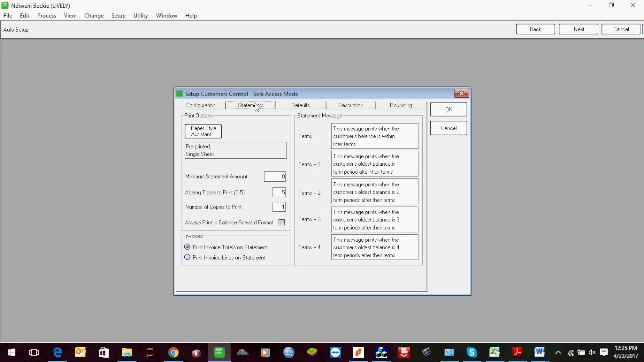Open the File menu
This screenshot has height=362, width=644.
[x=8, y=16]
